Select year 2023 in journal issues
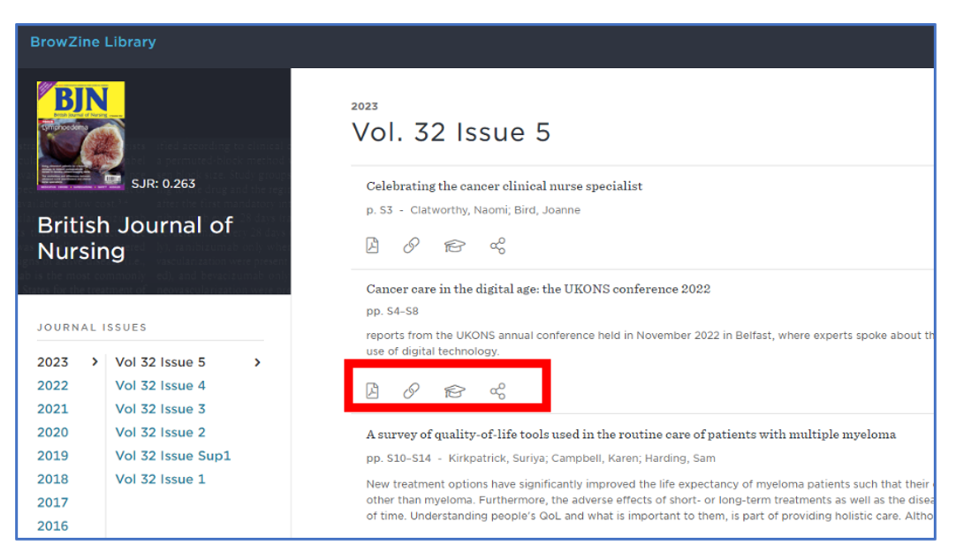956x560 pixels. [52, 362]
